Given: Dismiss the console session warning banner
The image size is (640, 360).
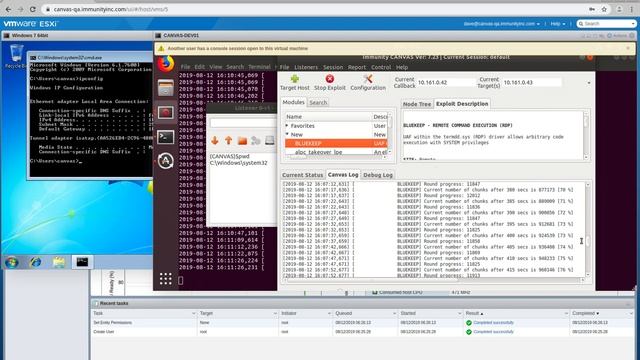Looking at the screenshot, I should point(628,48).
